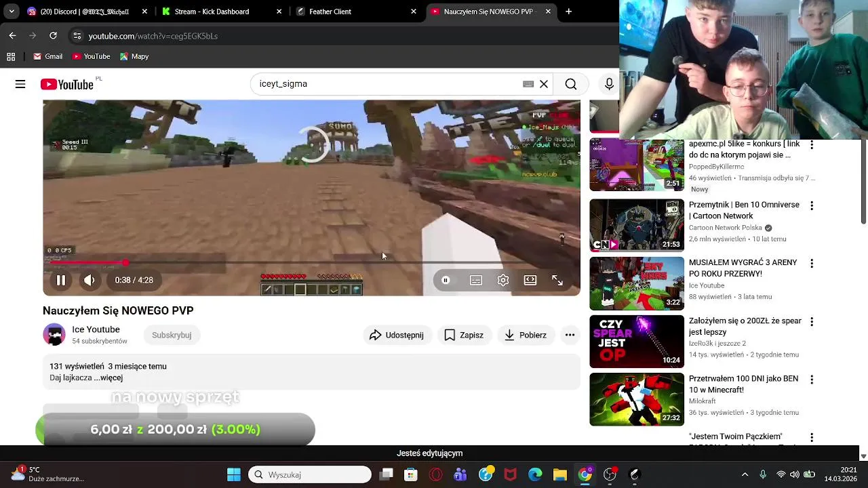The height and width of the screenshot is (488, 868).
Task: Switch to the Feather Client tab
Action: pyautogui.click(x=356, y=12)
